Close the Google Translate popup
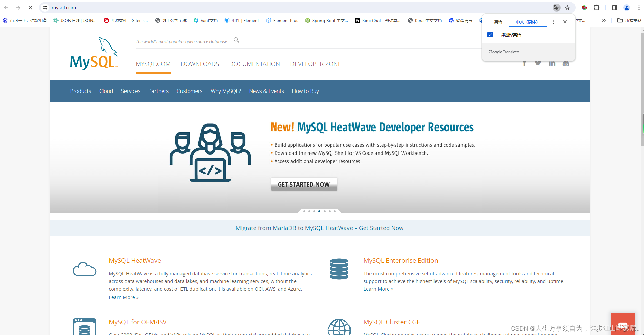644x335 pixels. (565, 22)
